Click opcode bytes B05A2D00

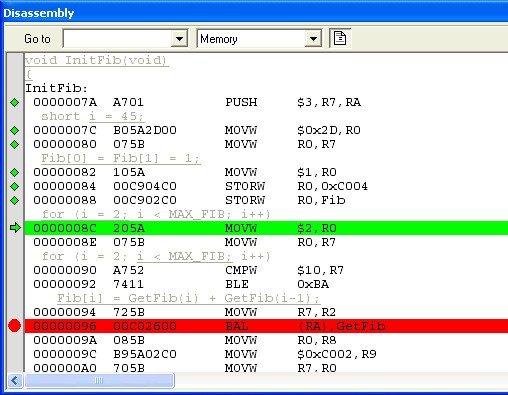[x=145, y=130]
